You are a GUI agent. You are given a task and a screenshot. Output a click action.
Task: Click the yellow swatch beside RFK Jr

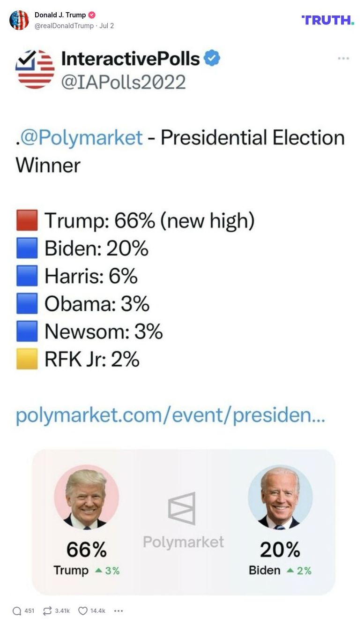[27, 358]
